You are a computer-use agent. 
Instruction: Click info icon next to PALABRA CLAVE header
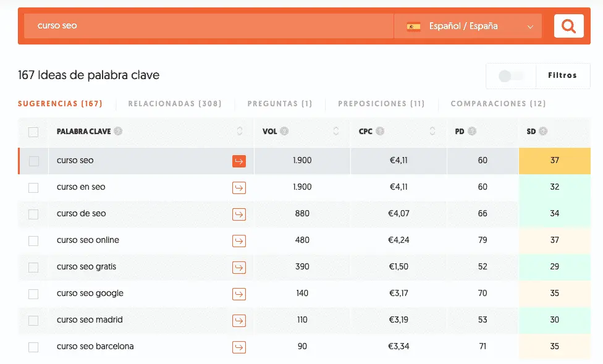coord(118,132)
